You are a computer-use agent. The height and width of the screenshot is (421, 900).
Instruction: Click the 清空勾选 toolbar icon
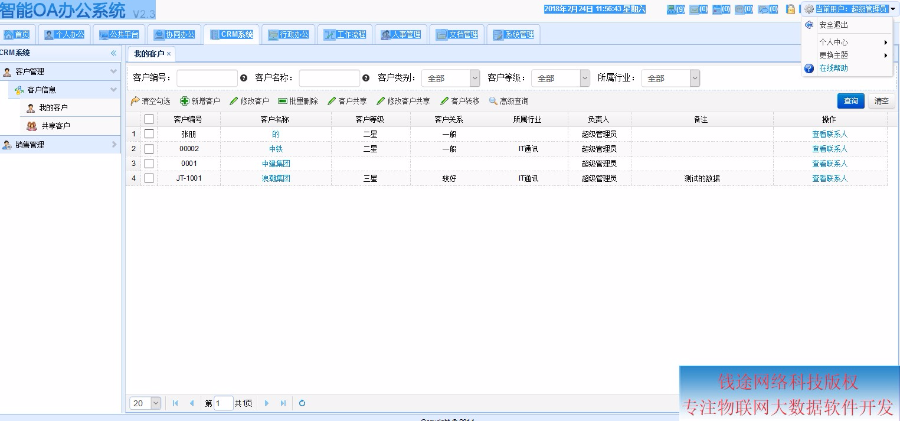(x=135, y=101)
